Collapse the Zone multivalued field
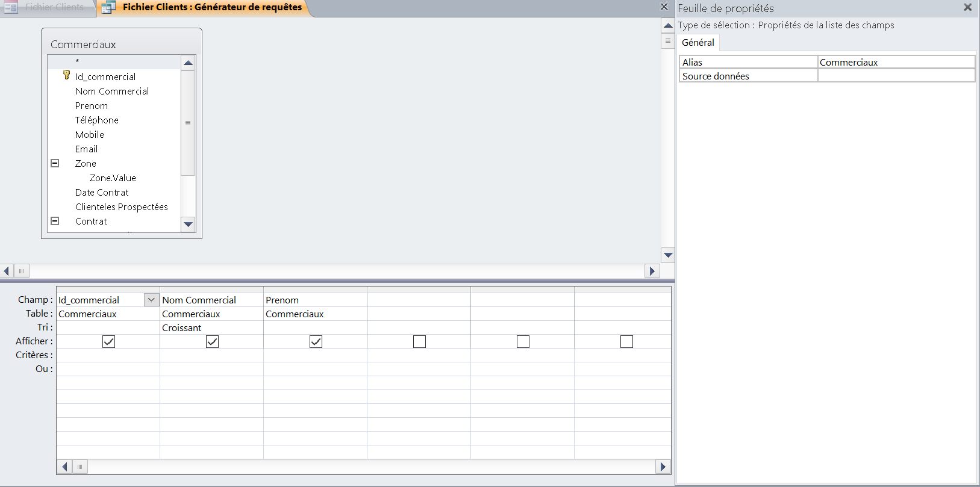The width and height of the screenshot is (980, 487). click(x=55, y=163)
